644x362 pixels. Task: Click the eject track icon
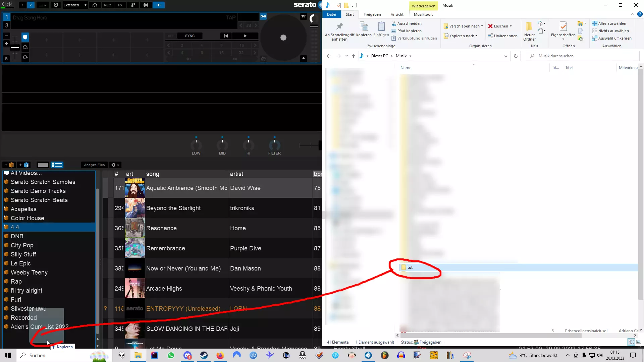(x=304, y=59)
